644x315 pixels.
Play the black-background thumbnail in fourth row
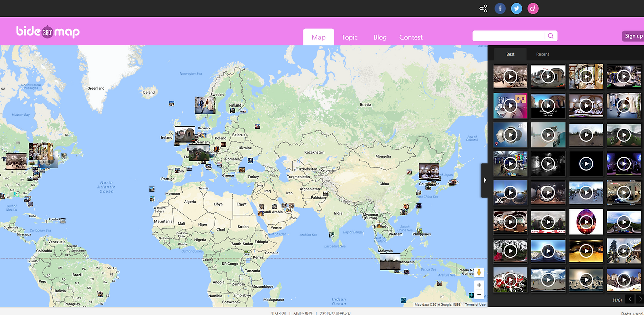(x=586, y=164)
